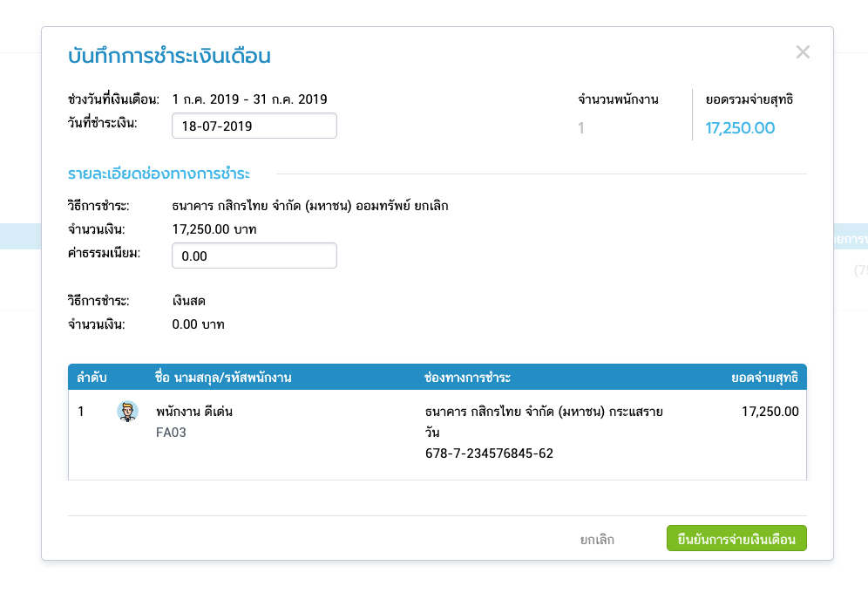Select the bank account number 678-7-234576845-62
868x593 pixels.
tap(490, 453)
